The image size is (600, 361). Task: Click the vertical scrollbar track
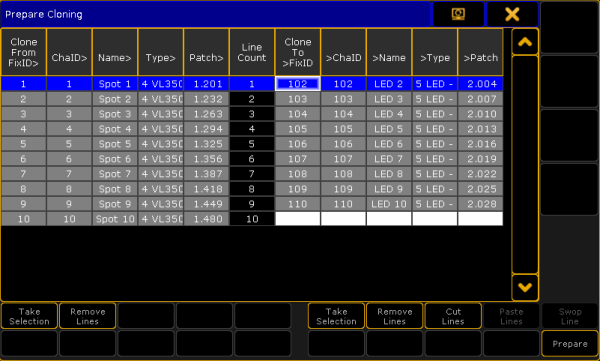point(525,165)
